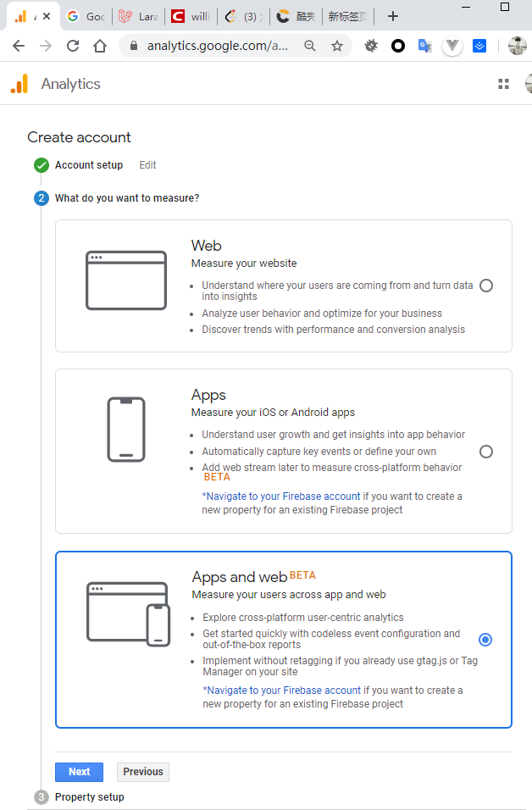Image resolution: width=532 pixels, height=810 pixels.
Task: Select the Web measurement radio button
Action: pos(485,286)
